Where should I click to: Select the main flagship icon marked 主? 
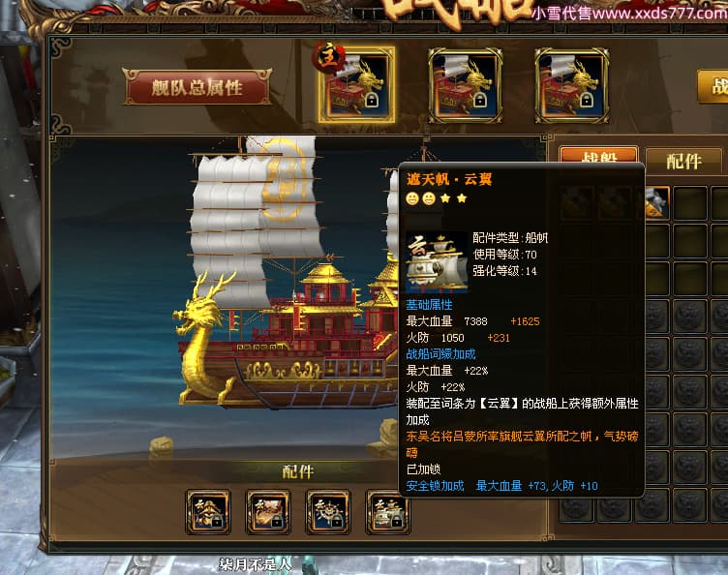pos(356,85)
